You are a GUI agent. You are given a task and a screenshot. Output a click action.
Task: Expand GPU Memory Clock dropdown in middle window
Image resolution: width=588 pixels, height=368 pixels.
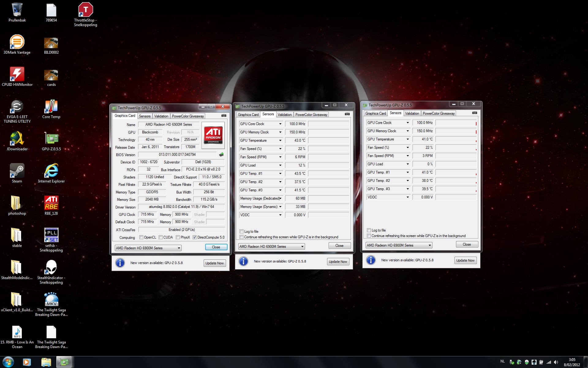tap(280, 132)
